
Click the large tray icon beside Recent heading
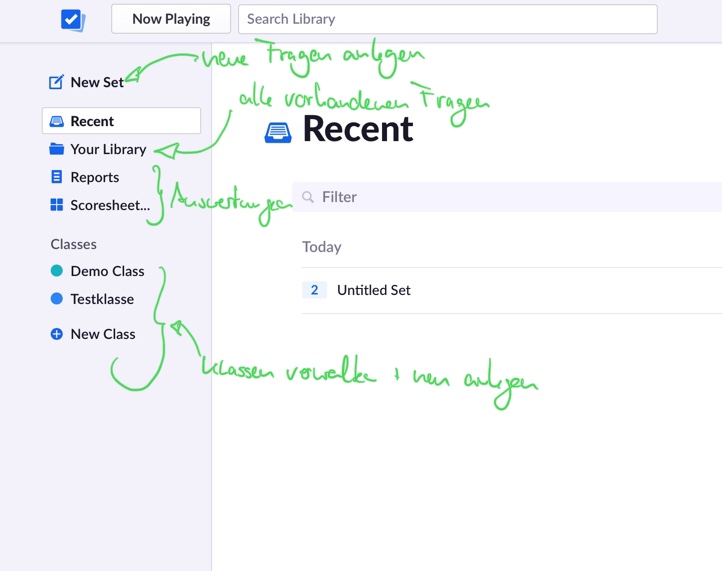pos(278,131)
